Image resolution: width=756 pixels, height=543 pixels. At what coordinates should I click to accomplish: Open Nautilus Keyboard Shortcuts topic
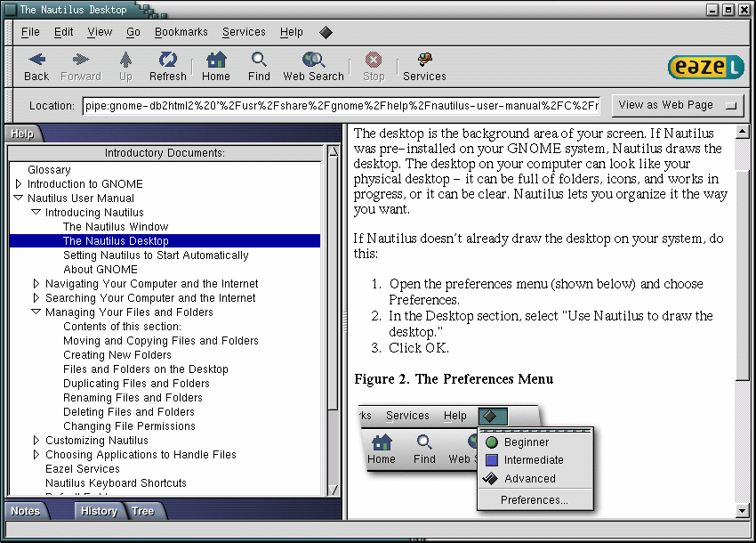(x=116, y=483)
